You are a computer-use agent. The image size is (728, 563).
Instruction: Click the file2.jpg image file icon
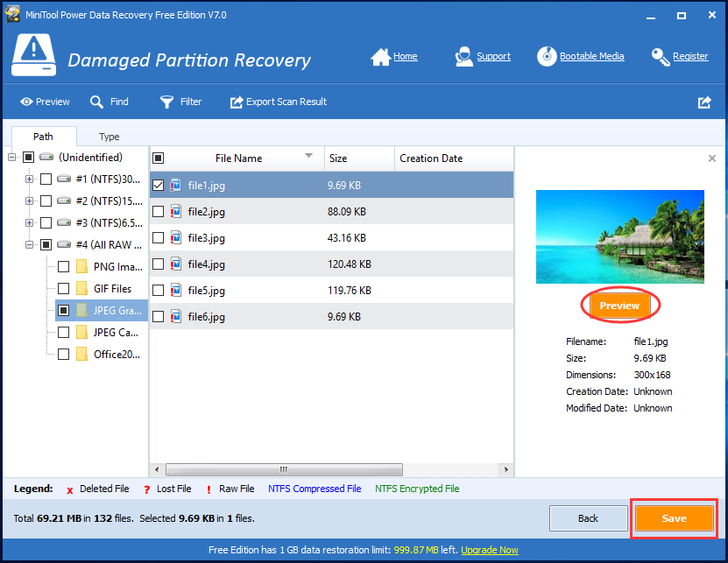click(175, 212)
